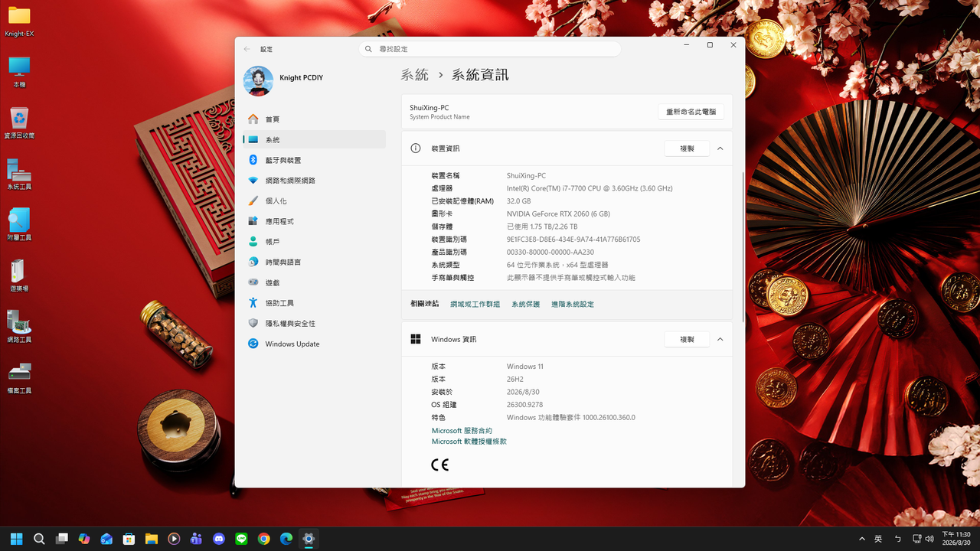Screen dimensions: 980x551
Task: Click the OS build value 26300.9278
Action: pos(524,405)
